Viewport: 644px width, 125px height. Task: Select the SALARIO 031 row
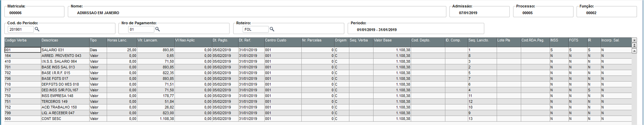318,50
